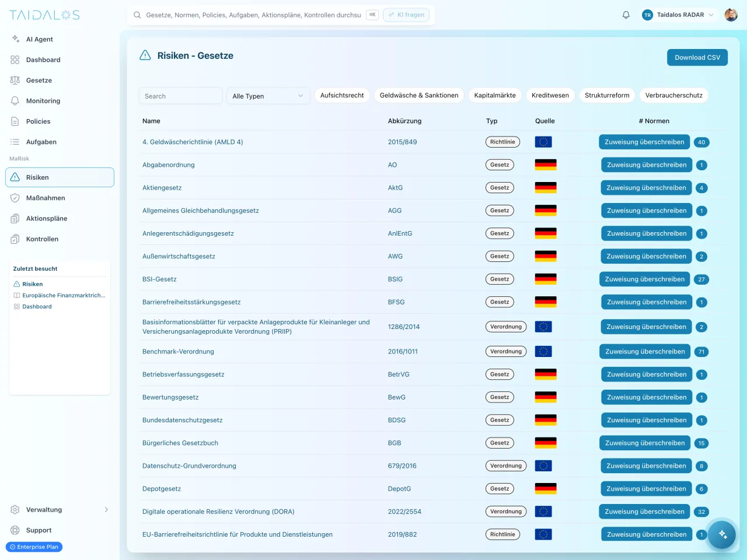Click the search magnifier icon
747x560 pixels.
[137, 15]
